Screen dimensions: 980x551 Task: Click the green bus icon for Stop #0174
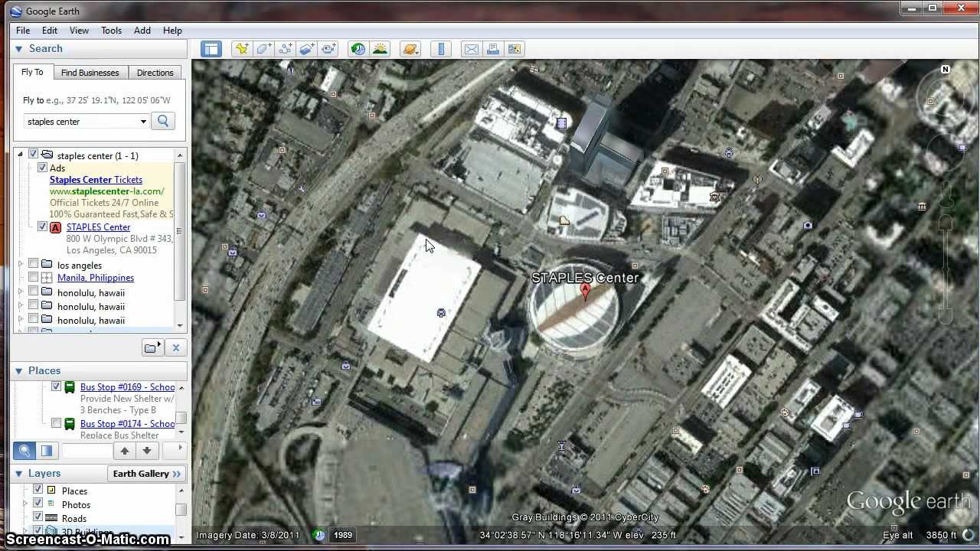click(x=70, y=424)
